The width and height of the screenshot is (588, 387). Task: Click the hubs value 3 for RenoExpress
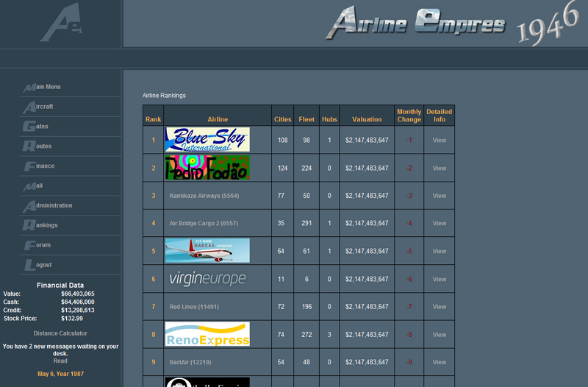(x=329, y=335)
